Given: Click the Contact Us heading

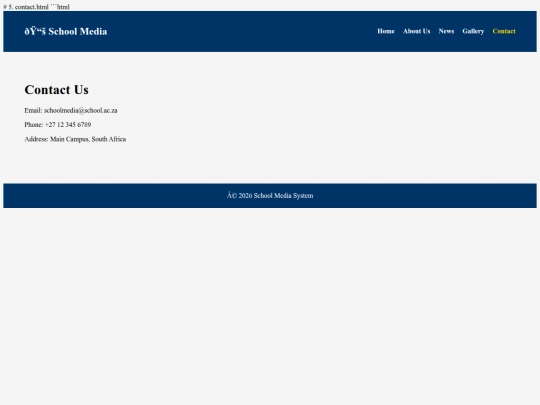Looking at the screenshot, I should pyautogui.click(x=56, y=90).
